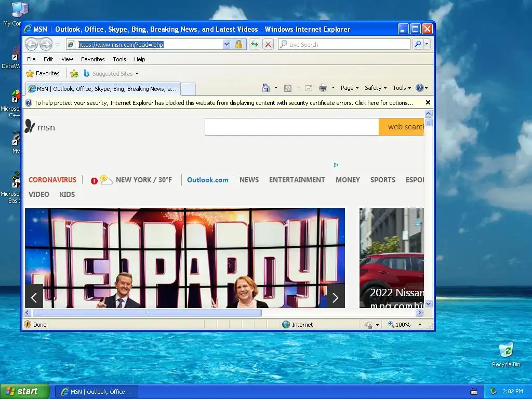Expand the Print dropdown arrow
This screenshot has height=399, width=532.
click(x=333, y=88)
